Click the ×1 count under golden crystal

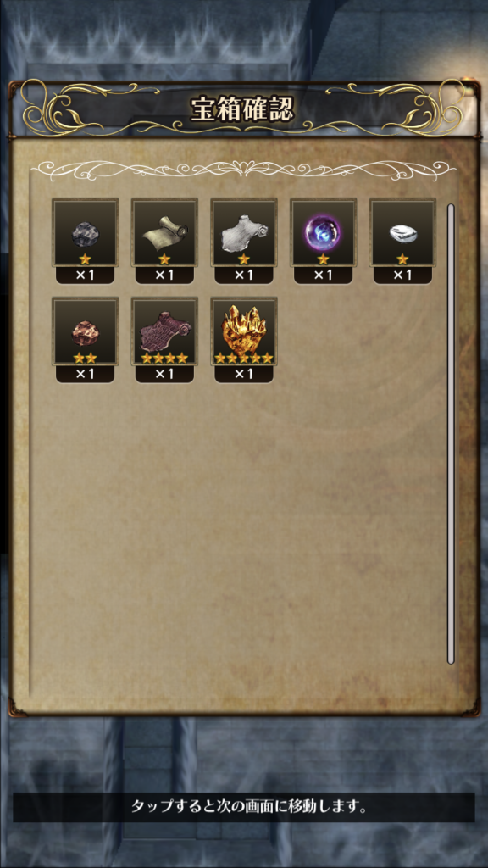tap(244, 374)
